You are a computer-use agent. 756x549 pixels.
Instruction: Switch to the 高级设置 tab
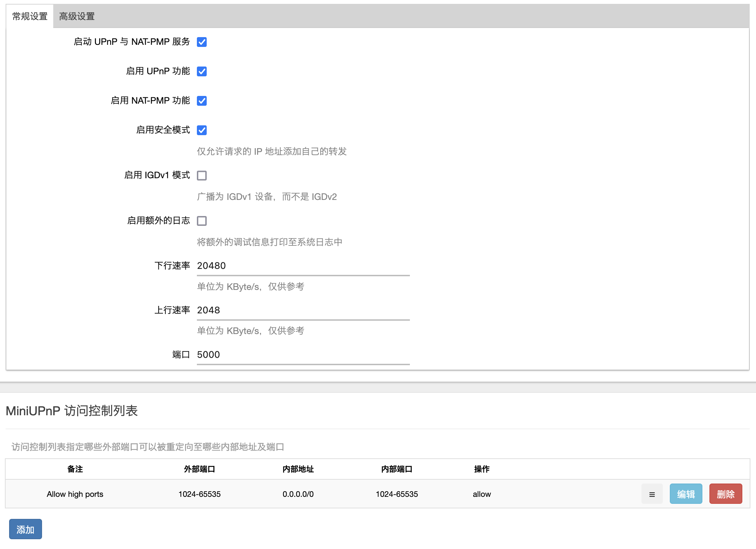click(x=77, y=16)
